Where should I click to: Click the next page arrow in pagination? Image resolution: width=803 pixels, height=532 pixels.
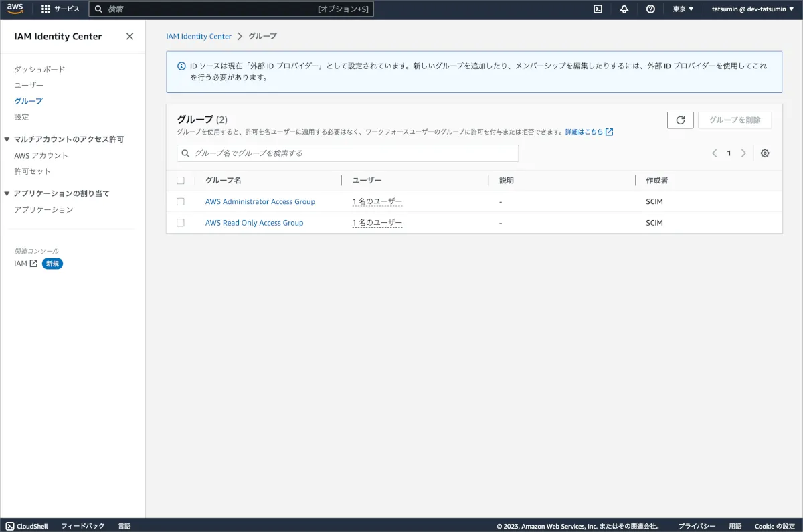click(x=743, y=153)
